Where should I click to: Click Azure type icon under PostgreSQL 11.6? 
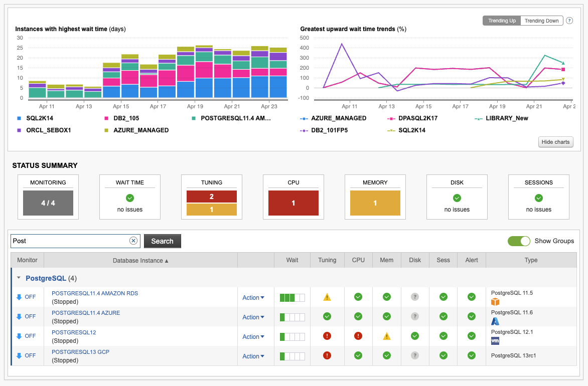click(495, 321)
